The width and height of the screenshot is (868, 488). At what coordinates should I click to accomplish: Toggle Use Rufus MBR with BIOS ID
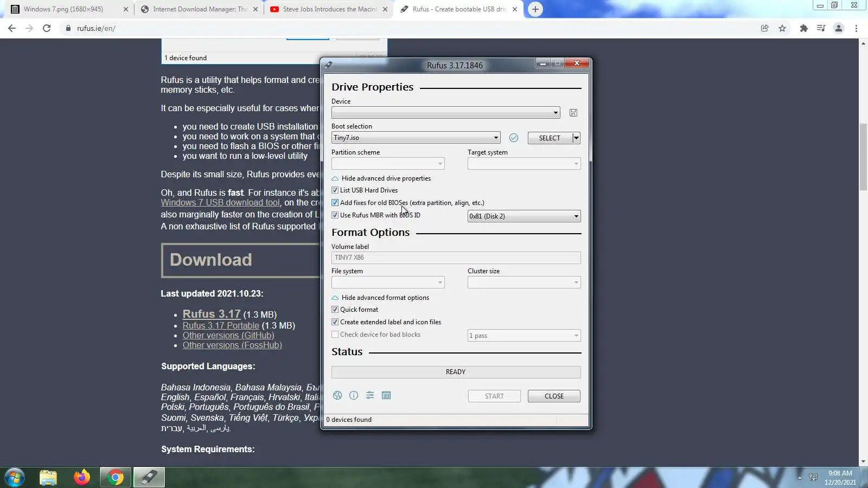(x=335, y=215)
